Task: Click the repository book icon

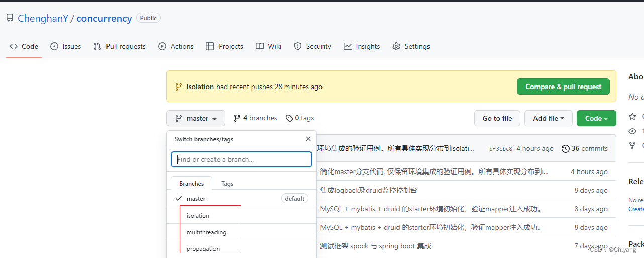Action: click(10, 18)
